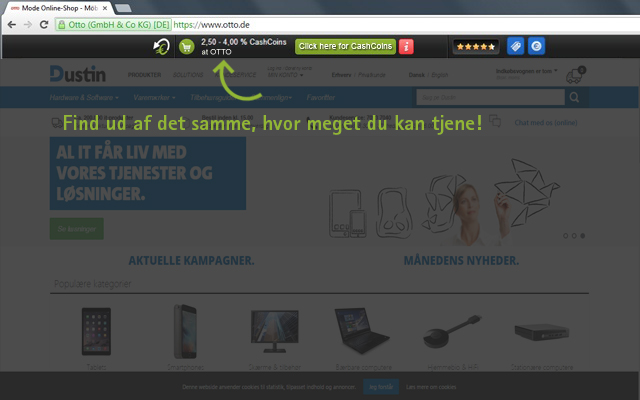This screenshot has height=400, width=640.
Task: Click the browser forward arrow
Action: pos(28,25)
